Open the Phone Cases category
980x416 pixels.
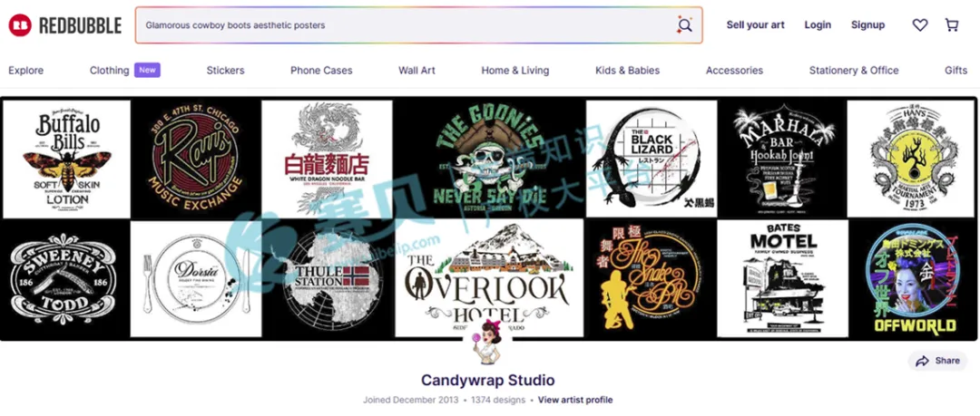click(x=321, y=71)
